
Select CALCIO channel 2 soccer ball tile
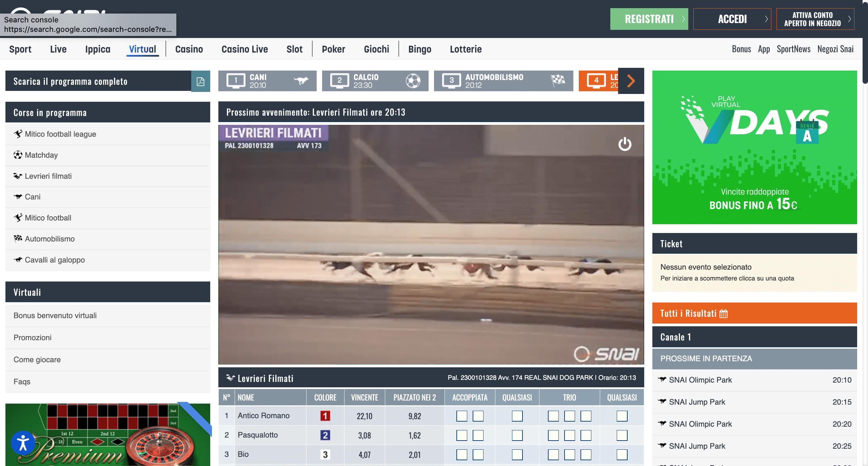pyautogui.click(x=375, y=81)
